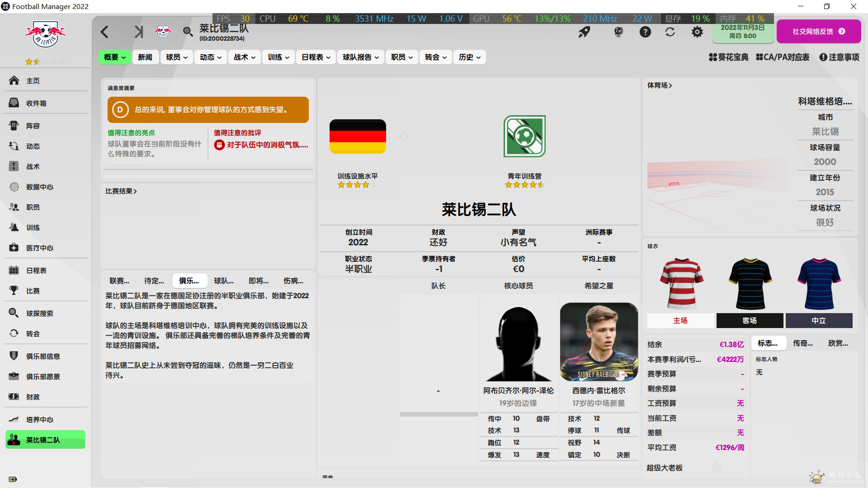Open the CA/PA对应表 link

tap(783, 57)
